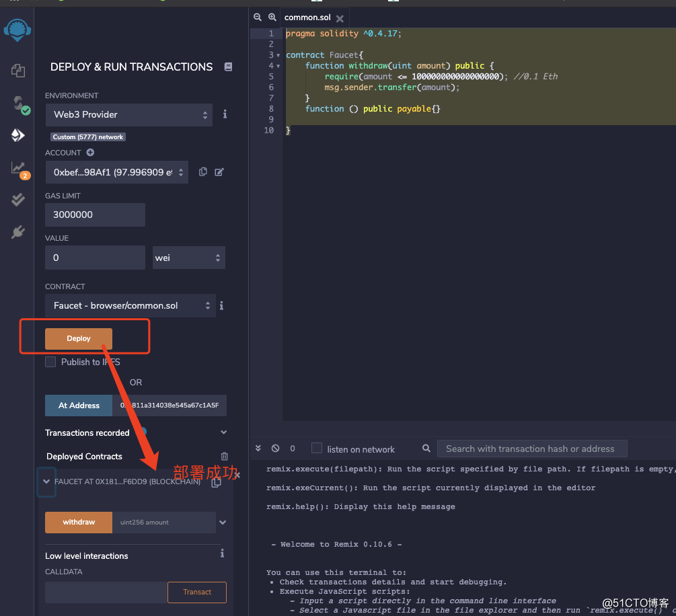Fold the withdraw function code block

278,66
